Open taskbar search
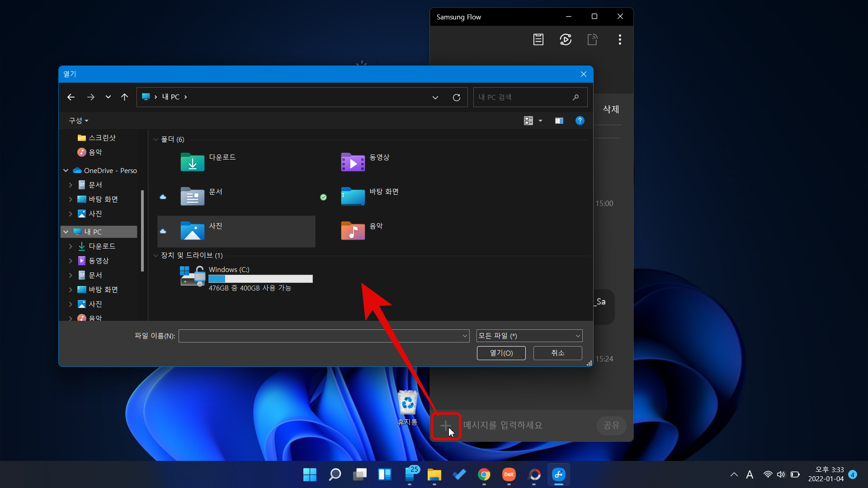868x488 pixels. coord(335,474)
